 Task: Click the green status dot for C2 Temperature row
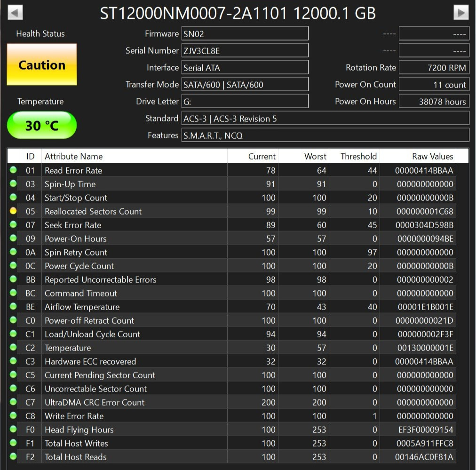[13, 347]
